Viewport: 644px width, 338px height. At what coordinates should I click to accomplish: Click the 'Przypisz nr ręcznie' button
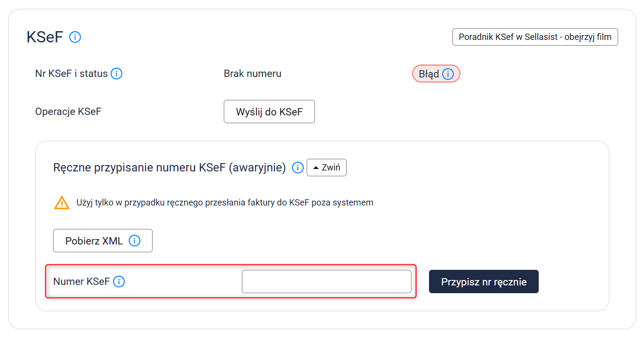point(484,282)
